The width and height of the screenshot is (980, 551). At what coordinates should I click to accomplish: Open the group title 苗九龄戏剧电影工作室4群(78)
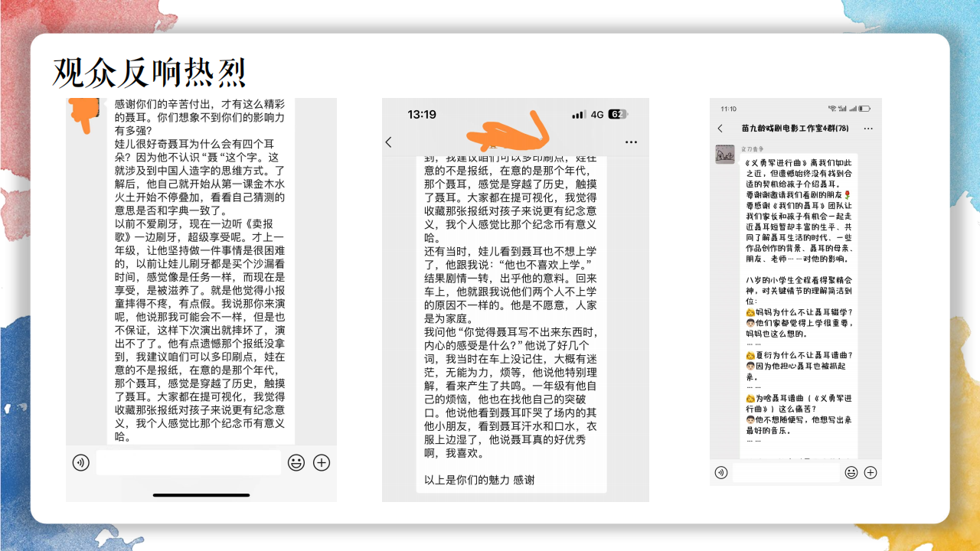(795, 129)
